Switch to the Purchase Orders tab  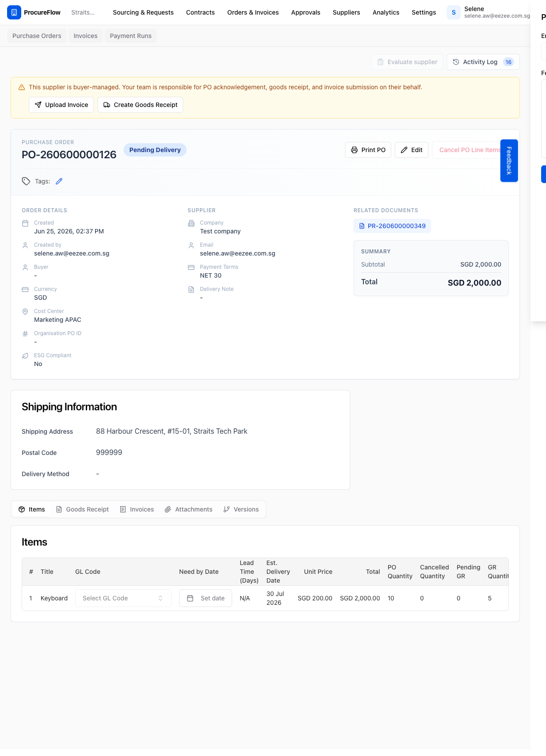37,36
